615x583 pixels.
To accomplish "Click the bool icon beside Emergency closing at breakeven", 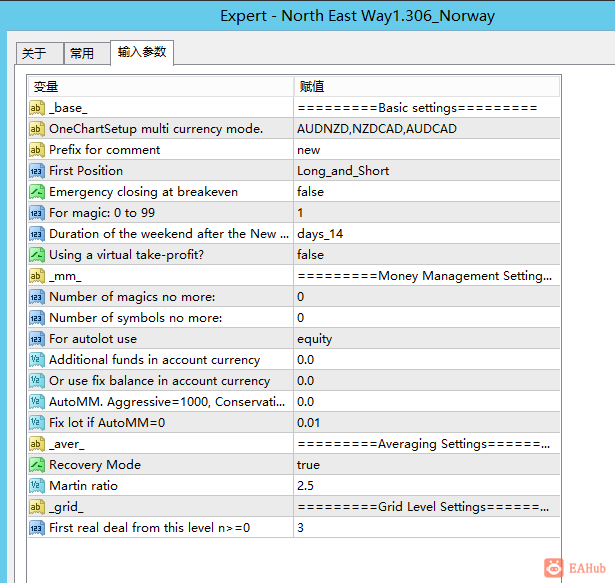I will pos(37,192).
